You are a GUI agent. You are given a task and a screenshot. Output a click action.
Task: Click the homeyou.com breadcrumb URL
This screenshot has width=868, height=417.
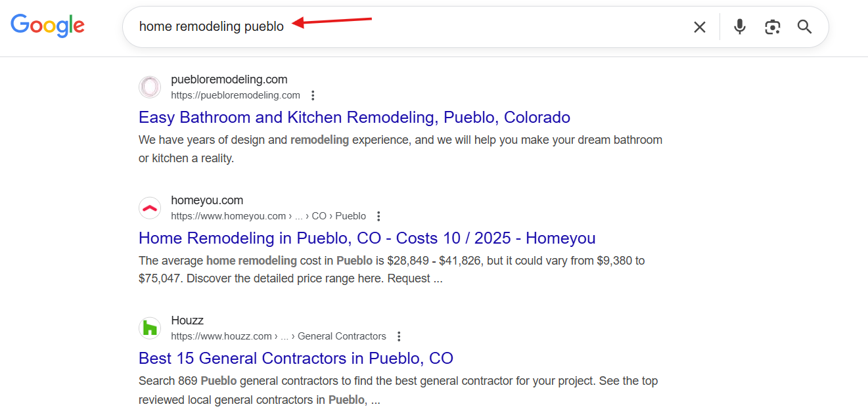point(268,216)
